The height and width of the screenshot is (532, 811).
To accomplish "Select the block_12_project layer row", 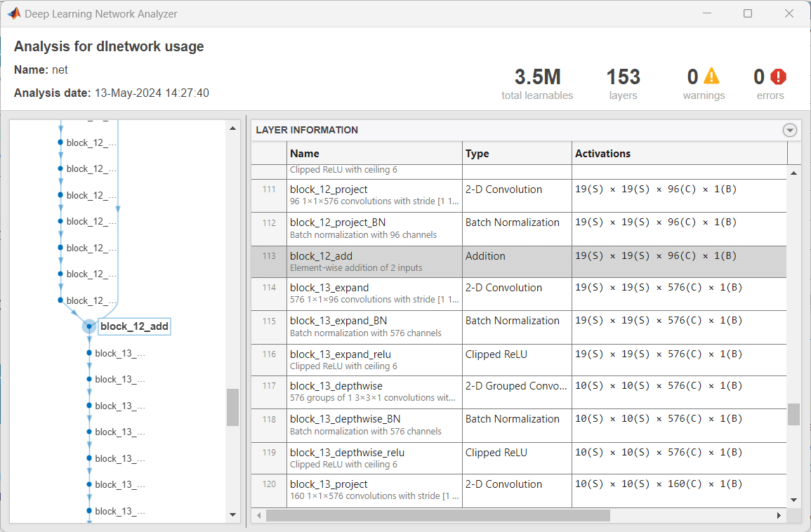I will [x=375, y=195].
